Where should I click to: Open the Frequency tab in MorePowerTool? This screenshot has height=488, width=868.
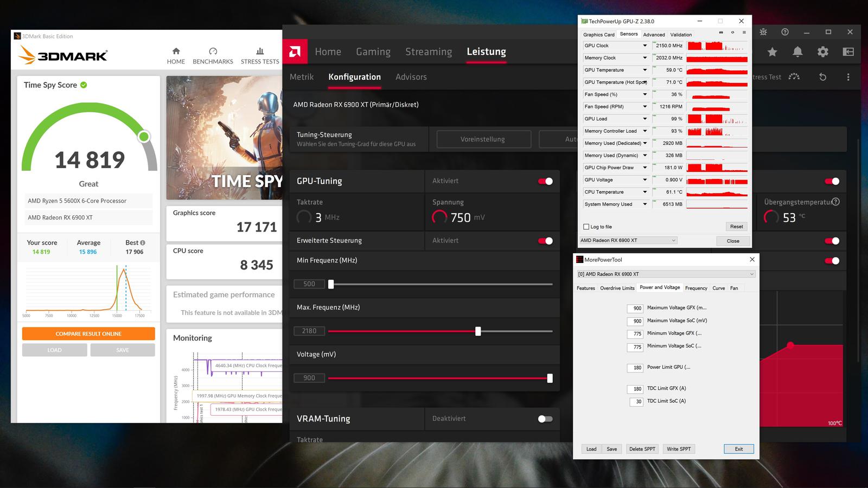pos(696,288)
